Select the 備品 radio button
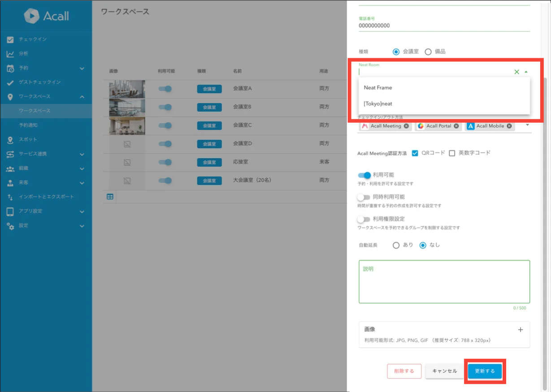This screenshot has width=551, height=392. coord(428,52)
